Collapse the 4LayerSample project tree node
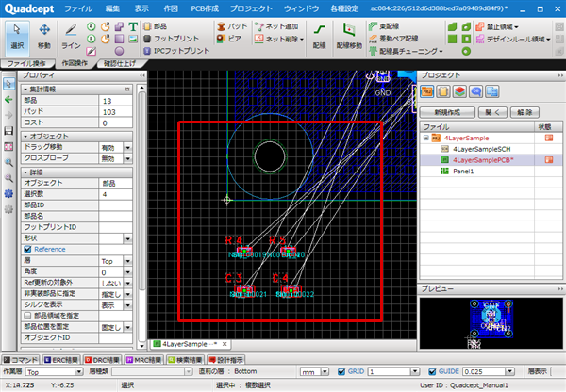This screenshot has width=566, height=392. (x=426, y=138)
